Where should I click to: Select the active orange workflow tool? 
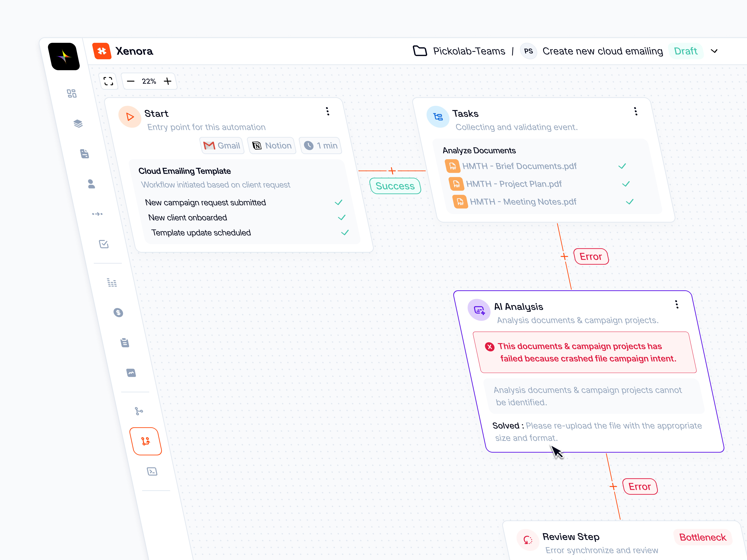(146, 441)
